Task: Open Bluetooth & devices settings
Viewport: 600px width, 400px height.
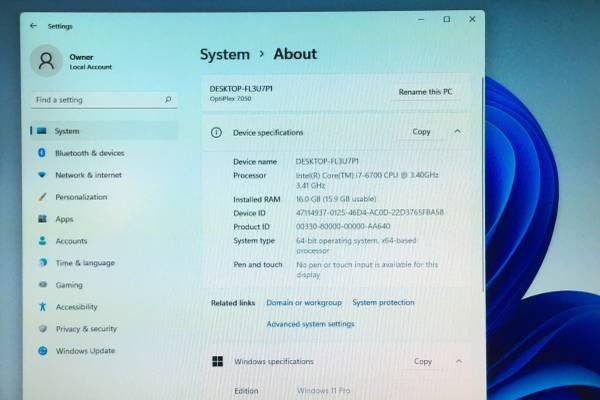Action: (x=89, y=153)
